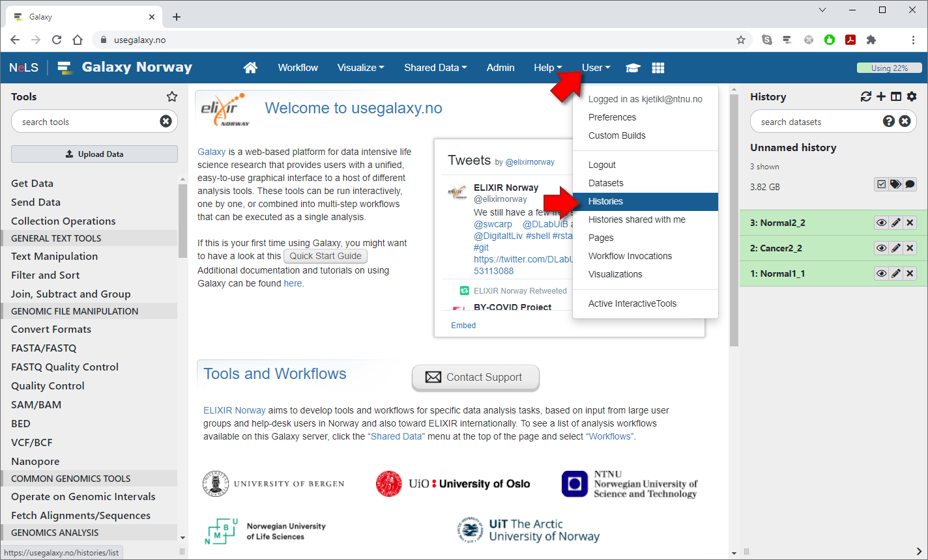Click the storage usage bar showing 22%
The image size is (928, 560).
pyautogui.click(x=889, y=68)
